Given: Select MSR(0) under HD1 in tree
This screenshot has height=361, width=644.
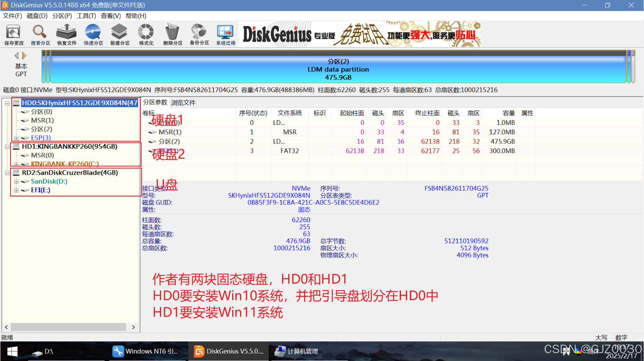Looking at the screenshot, I should [42, 155].
